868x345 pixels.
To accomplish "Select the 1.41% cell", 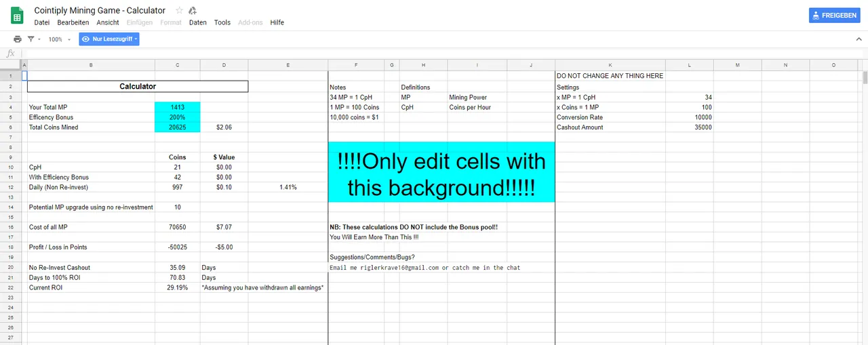I will pos(288,187).
